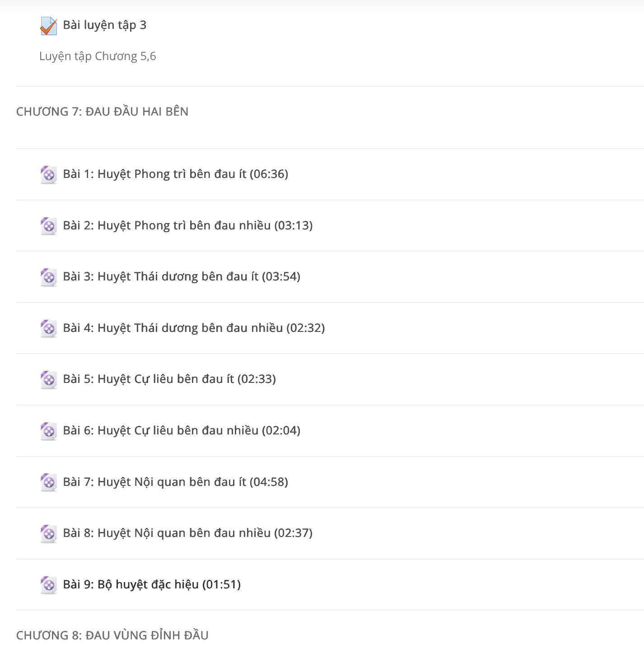Viewport: 644px width, 662px height.
Task: Open the Bài luyện tập 3 link
Action: (105, 25)
